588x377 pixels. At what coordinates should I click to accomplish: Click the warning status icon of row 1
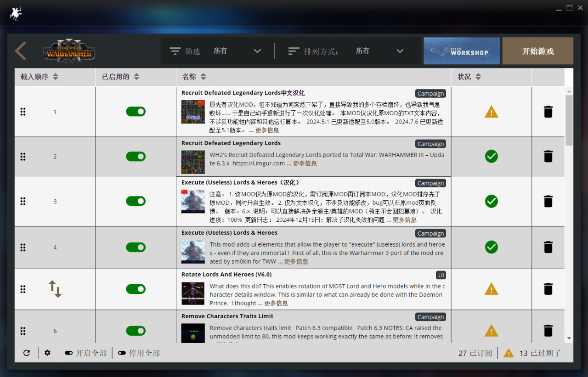click(492, 112)
